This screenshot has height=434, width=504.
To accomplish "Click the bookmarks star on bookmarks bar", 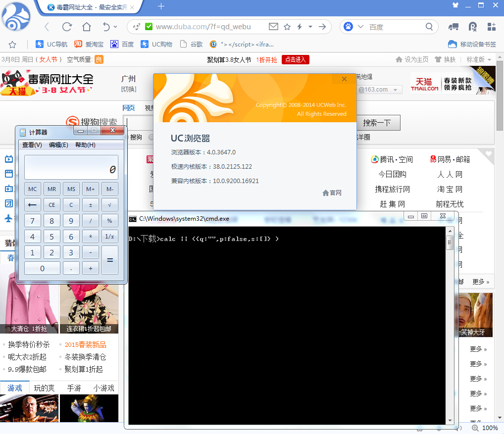I will click(x=12, y=45).
